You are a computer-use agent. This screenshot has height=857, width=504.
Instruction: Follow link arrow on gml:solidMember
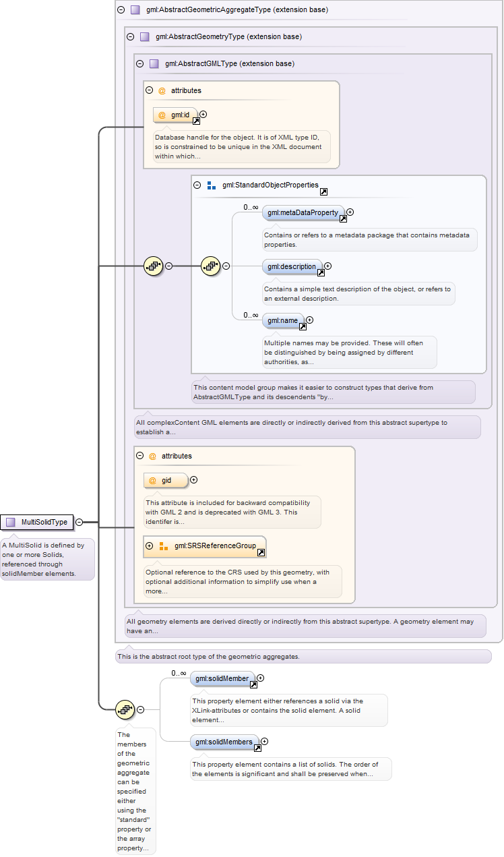[x=254, y=685]
